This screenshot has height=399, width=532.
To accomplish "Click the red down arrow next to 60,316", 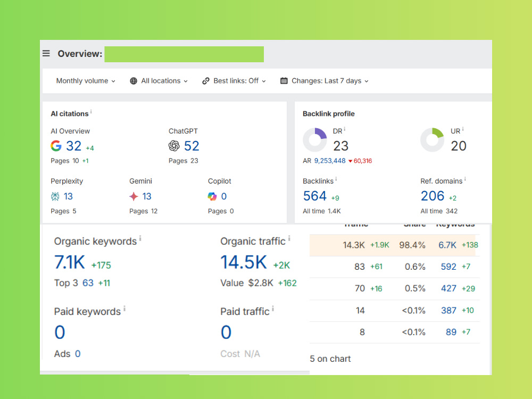I will click(350, 161).
